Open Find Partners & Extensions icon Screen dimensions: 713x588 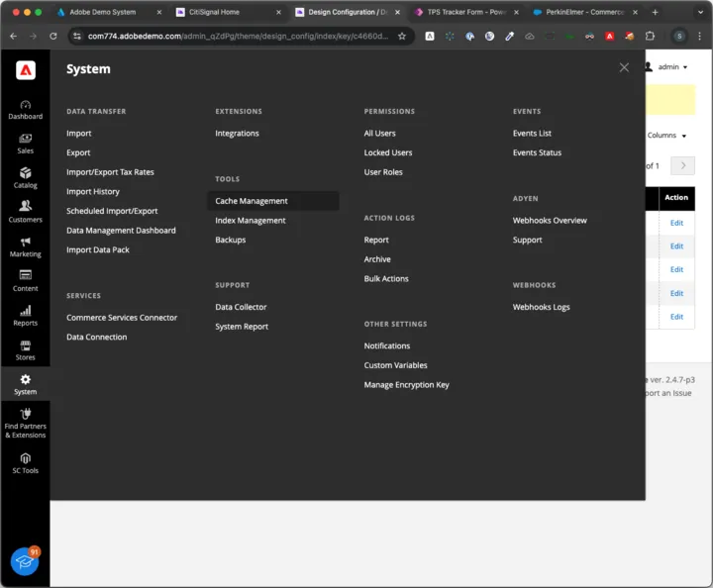(25, 423)
